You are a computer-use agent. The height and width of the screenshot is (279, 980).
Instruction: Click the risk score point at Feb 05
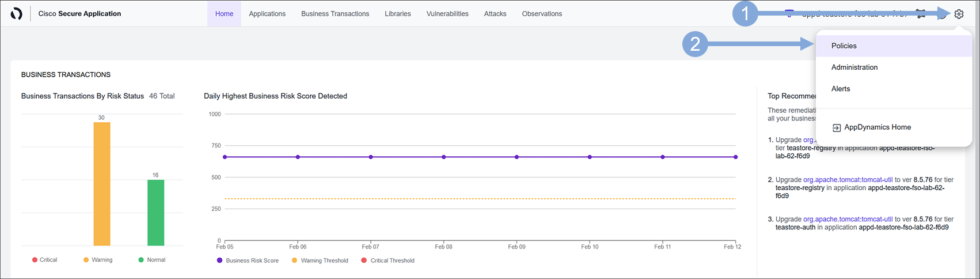[225, 157]
